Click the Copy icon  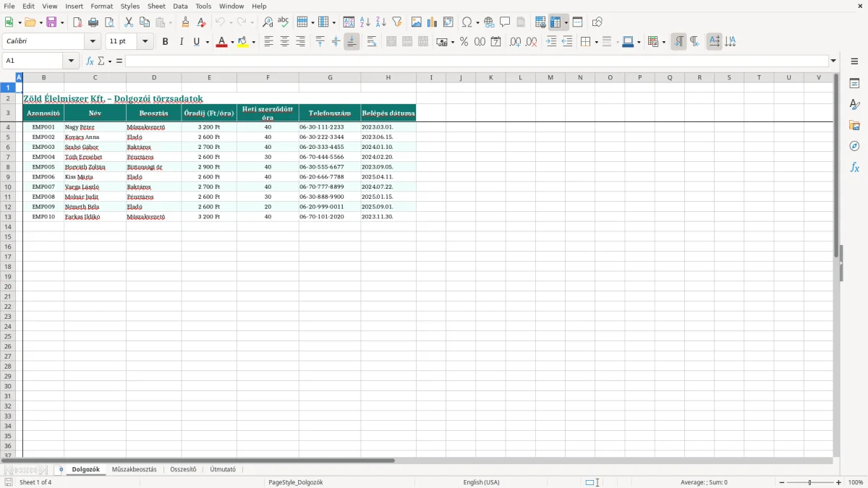(145, 22)
